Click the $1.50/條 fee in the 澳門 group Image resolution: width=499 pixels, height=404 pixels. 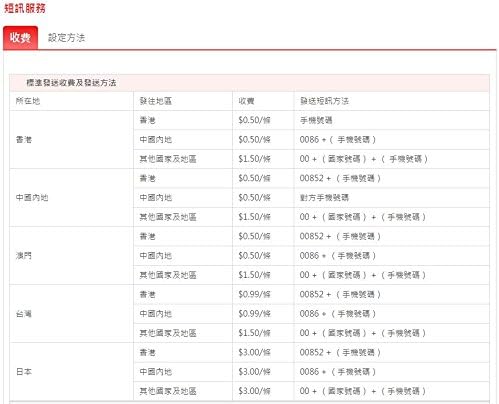tap(254, 275)
